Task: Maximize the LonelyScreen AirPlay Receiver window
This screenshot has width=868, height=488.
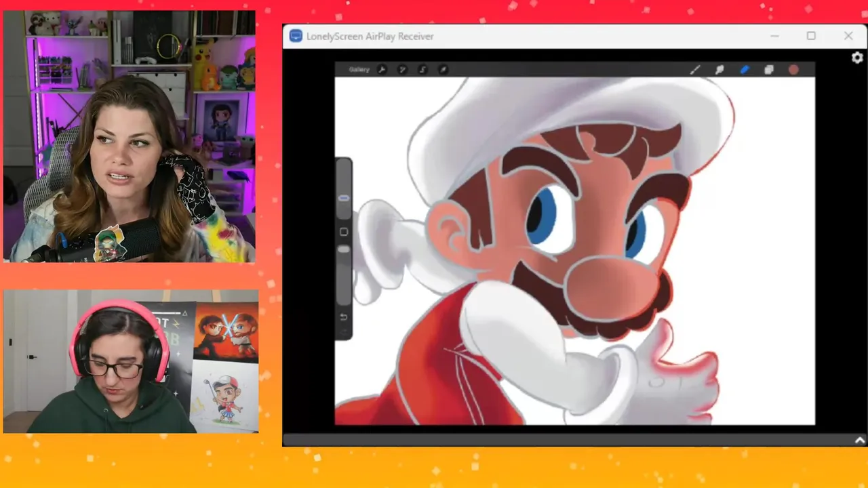Action: coord(811,36)
